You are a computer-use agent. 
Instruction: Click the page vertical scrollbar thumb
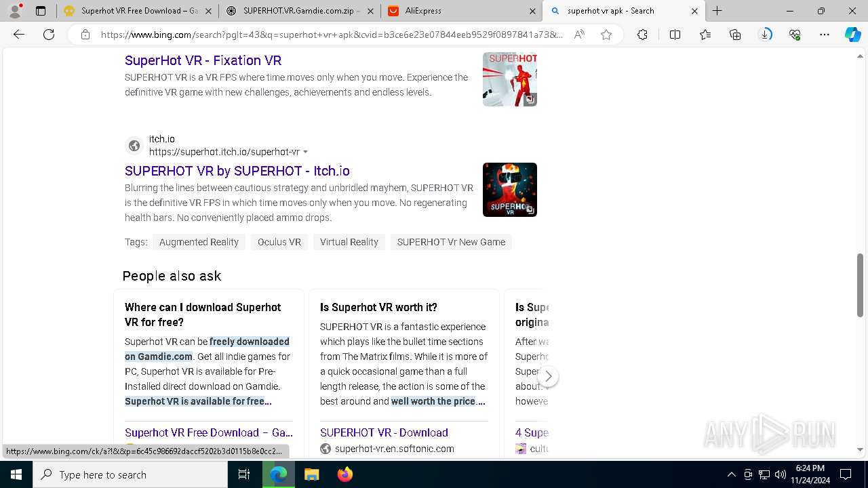(861, 285)
